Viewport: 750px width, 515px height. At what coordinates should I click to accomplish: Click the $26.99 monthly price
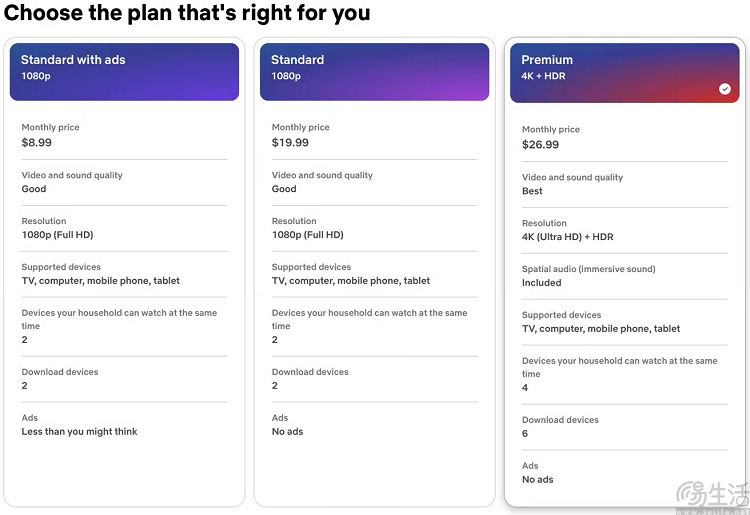point(540,145)
